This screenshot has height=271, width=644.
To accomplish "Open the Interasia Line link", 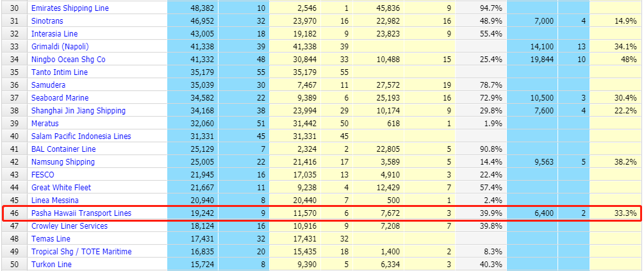I will (x=54, y=34).
